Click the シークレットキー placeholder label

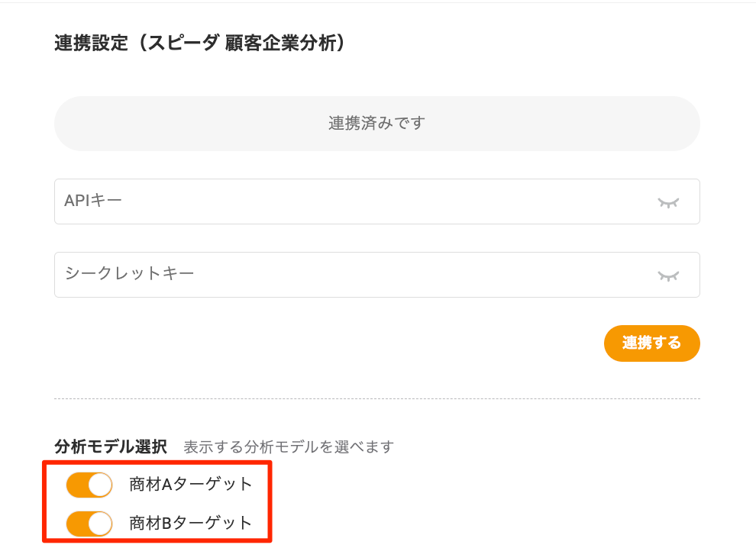tap(129, 273)
